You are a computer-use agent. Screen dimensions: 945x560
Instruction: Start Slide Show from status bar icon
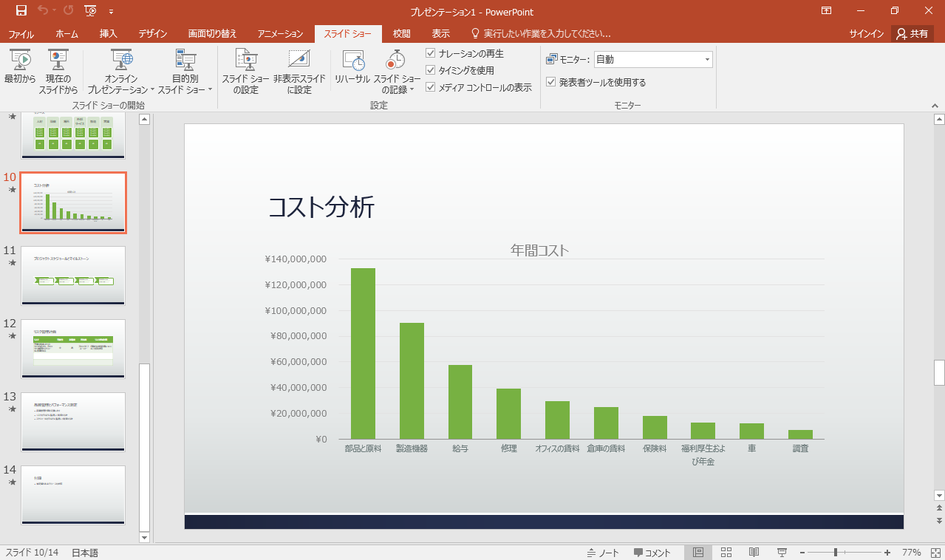[x=782, y=553]
